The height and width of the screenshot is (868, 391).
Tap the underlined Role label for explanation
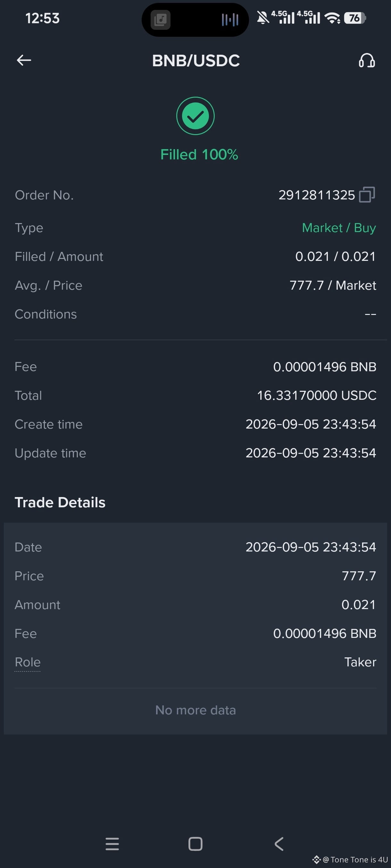pos(28,662)
